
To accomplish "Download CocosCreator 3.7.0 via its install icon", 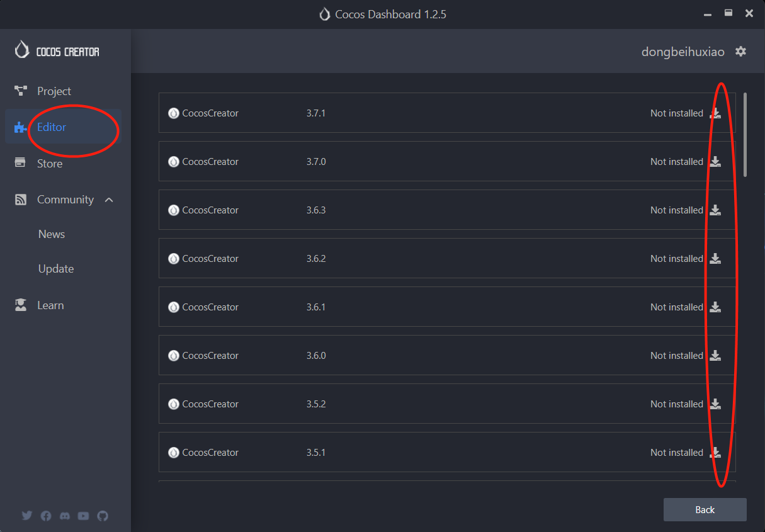I will (715, 162).
